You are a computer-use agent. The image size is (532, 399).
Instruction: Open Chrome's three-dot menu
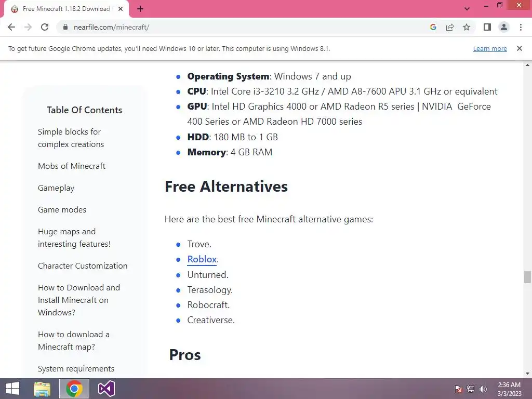tap(521, 27)
